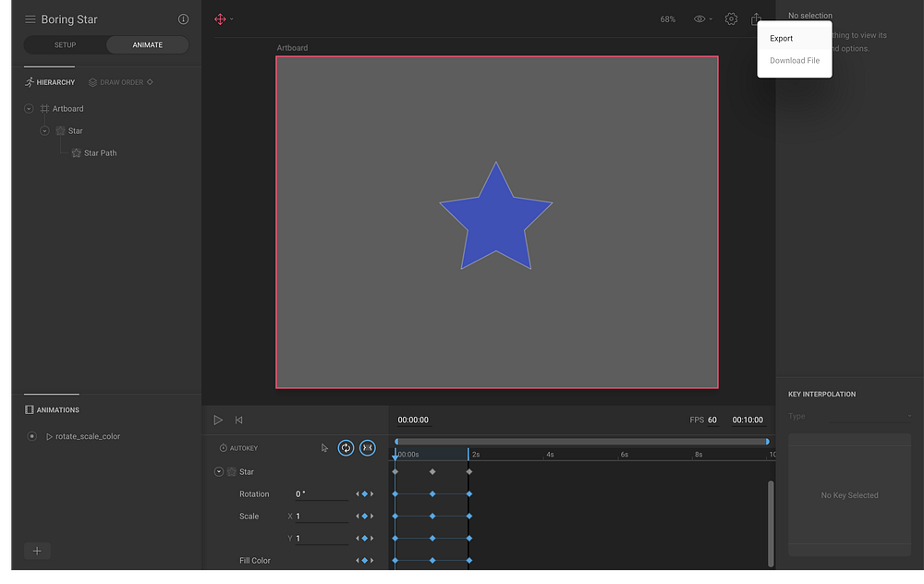Image resolution: width=924 pixels, height=584 pixels.
Task: Open the Translate tool dropdown arrow
Action: (233, 18)
